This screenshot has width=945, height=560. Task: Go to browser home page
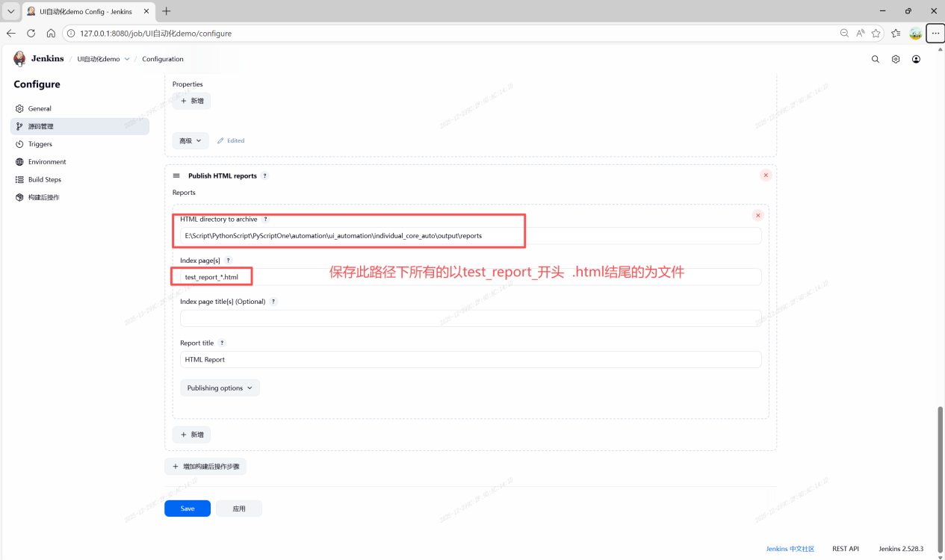click(x=51, y=34)
